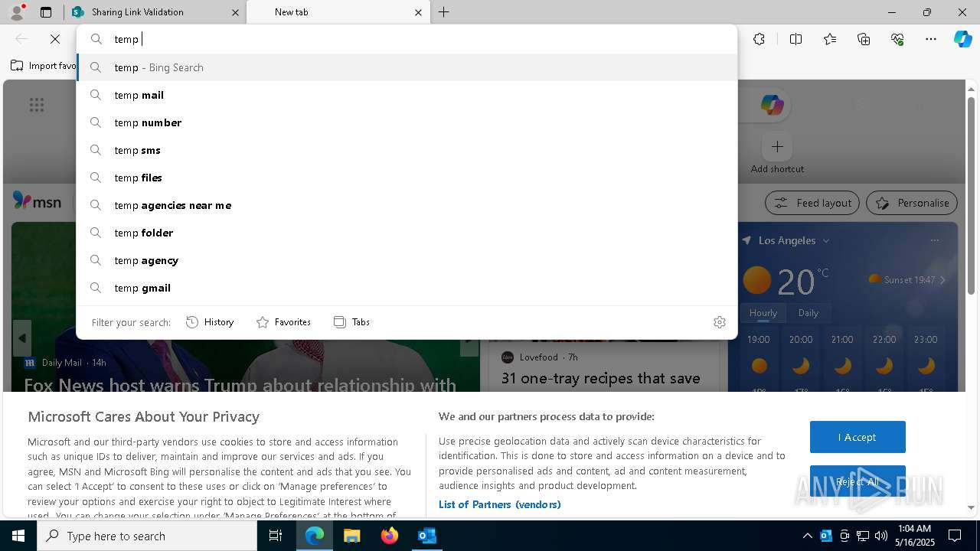Open Windows Start menu
This screenshot has width=980, height=551.
click(x=18, y=536)
